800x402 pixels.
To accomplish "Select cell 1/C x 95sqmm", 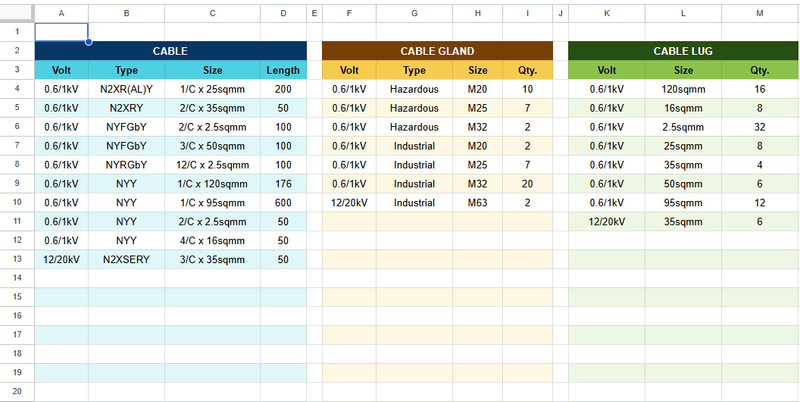I will 212,203.
